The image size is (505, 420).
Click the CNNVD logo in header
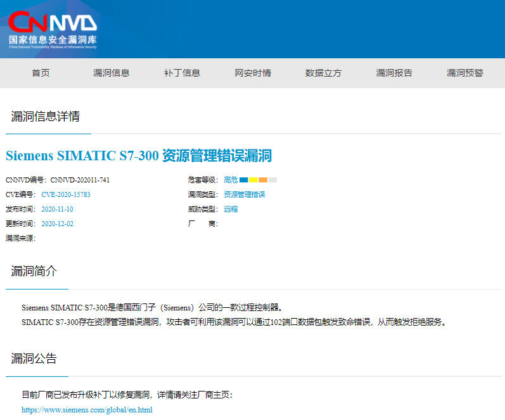(x=53, y=30)
